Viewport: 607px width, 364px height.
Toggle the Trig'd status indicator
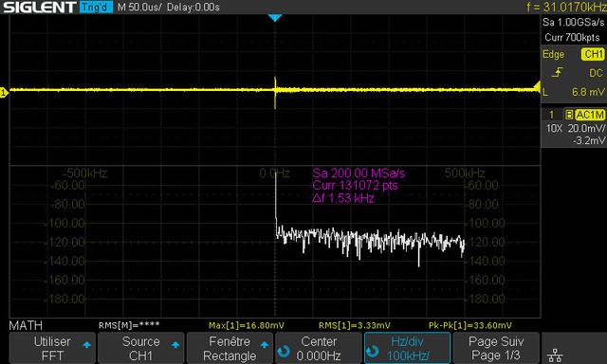pyautogui.click(x=96, y=7)
